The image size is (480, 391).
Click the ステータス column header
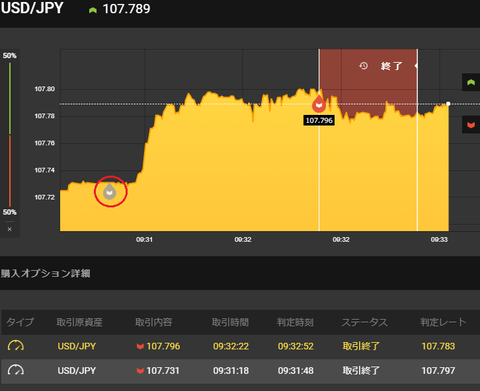pyautogui.click(x=364, y=322)
